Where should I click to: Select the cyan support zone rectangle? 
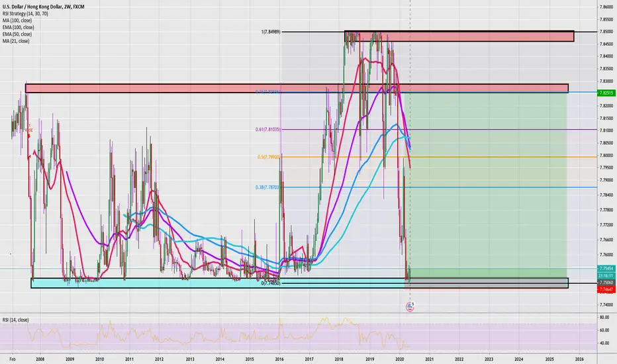click(299, 283)
